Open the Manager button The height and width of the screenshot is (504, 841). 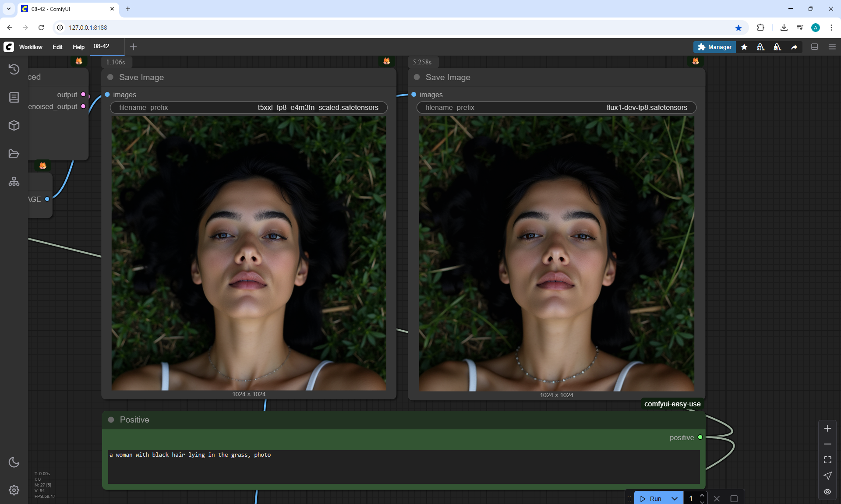click(714, 47)
